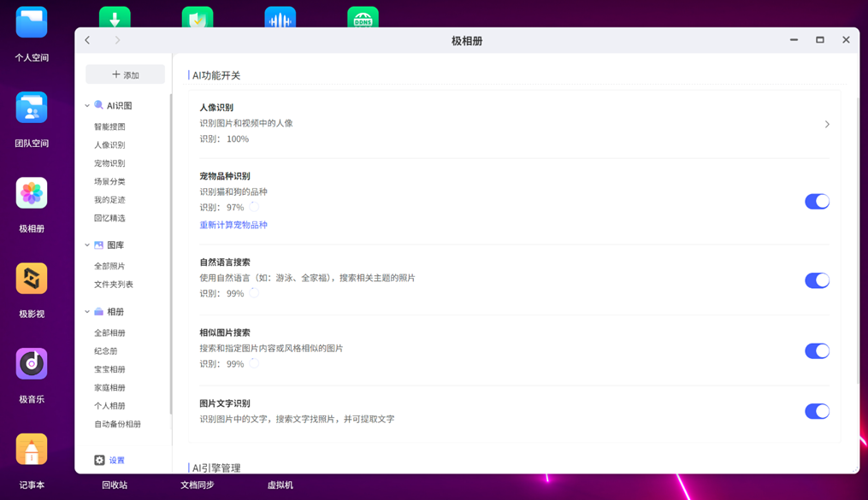Open the 个人空间 desktop icon

32,23
